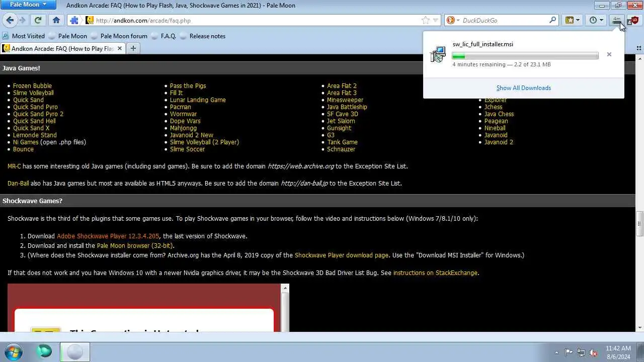Cancel the sw_lic_full_installer.msi download

coord(609,54)
